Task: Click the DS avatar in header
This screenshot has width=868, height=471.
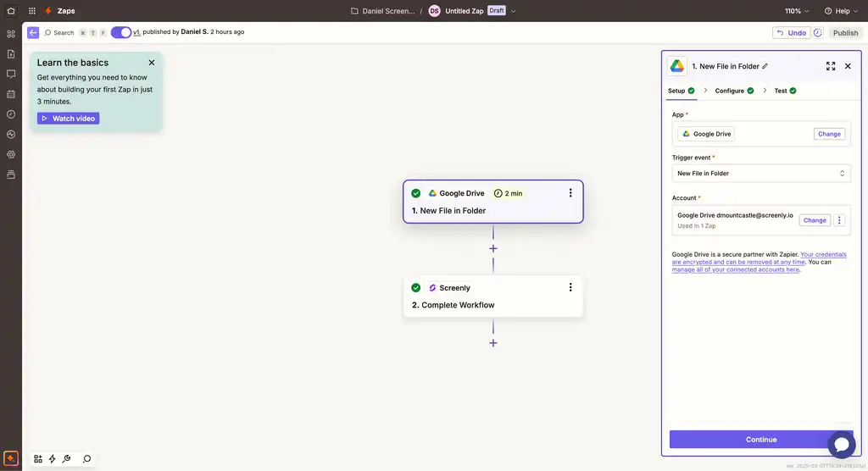Action: point(435,10)
